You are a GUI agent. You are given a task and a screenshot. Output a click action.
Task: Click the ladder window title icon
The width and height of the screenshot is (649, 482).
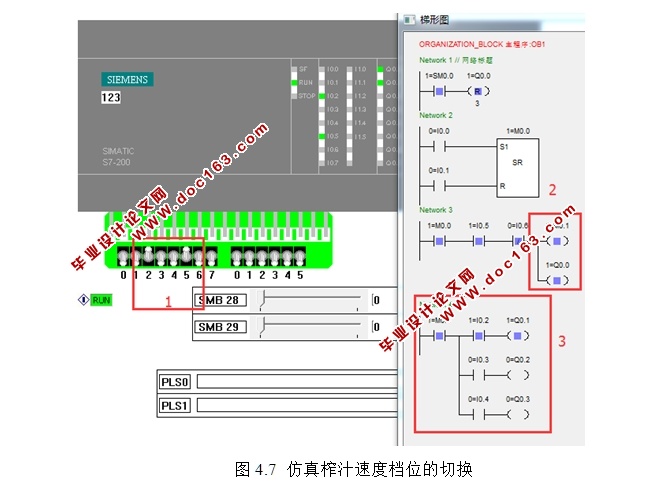pos(409,20)
